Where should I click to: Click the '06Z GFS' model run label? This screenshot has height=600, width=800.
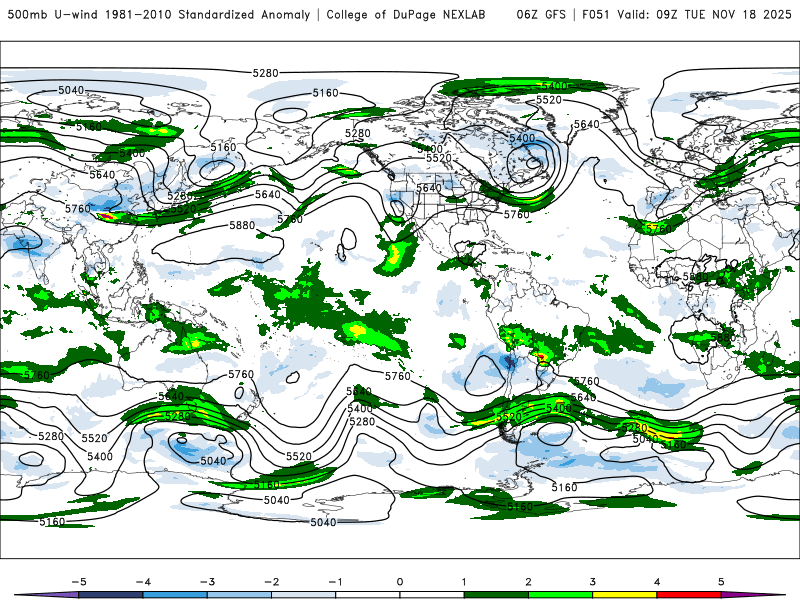[541, 14]
